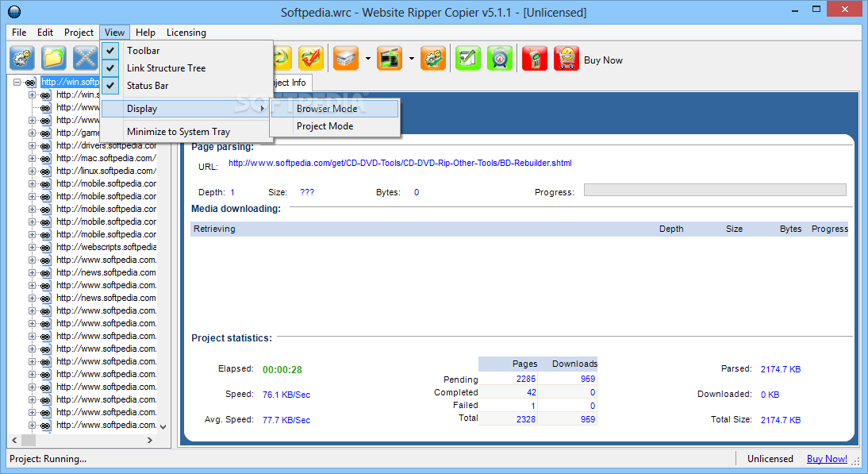Switch to the Project Info tab

coord(292,83)
